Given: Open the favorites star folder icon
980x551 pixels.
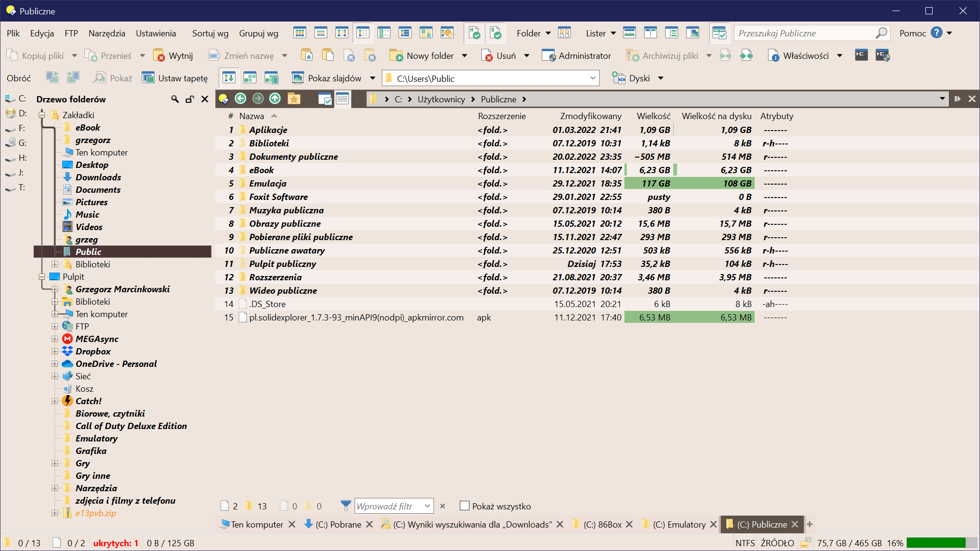Looking at the screenshot, I should [294, 99].
